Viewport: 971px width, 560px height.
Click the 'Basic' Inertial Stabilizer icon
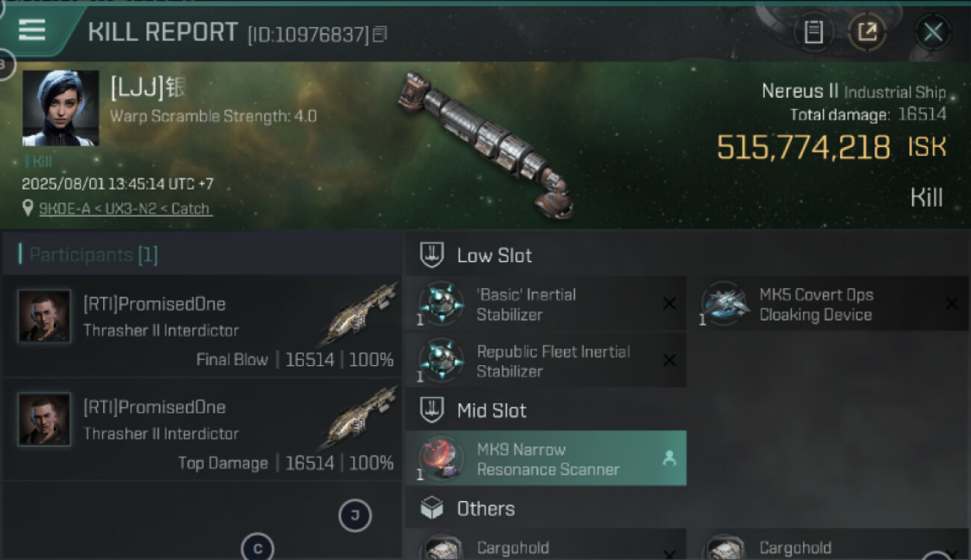click(x=441, y=304)
